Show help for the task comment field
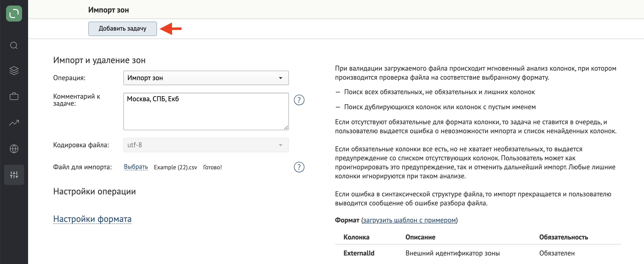This screenshot has width=644, height=264. tap(299, 100)
